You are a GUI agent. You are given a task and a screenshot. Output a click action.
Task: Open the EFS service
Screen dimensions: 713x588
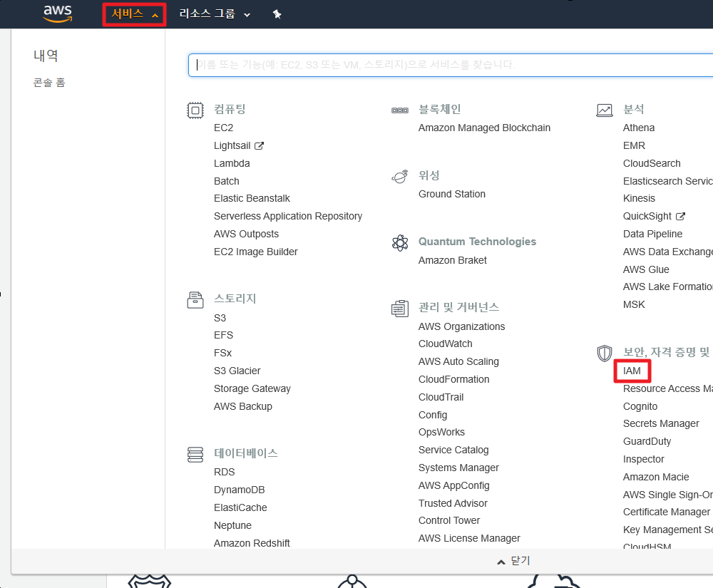click(x=223, y=335)
